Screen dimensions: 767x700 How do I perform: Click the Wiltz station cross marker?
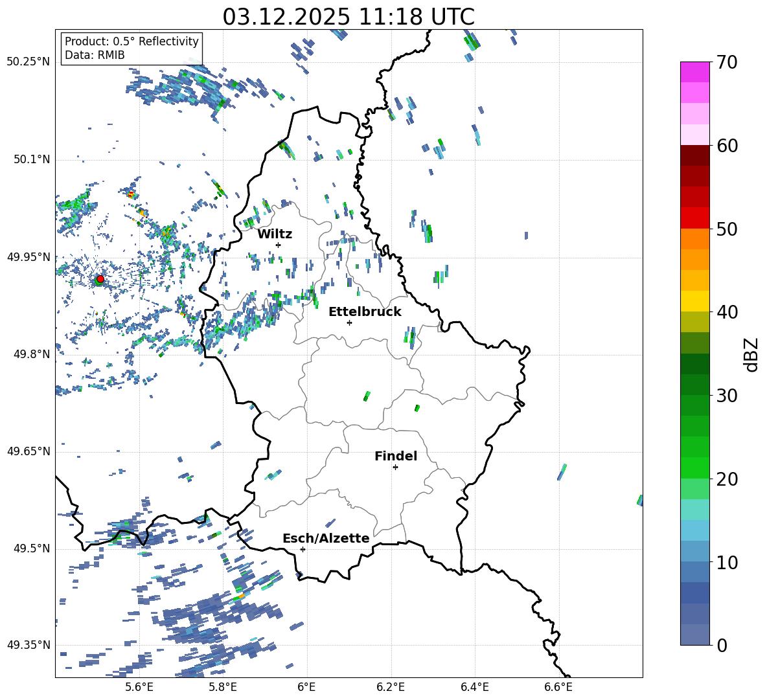point(279,245)
